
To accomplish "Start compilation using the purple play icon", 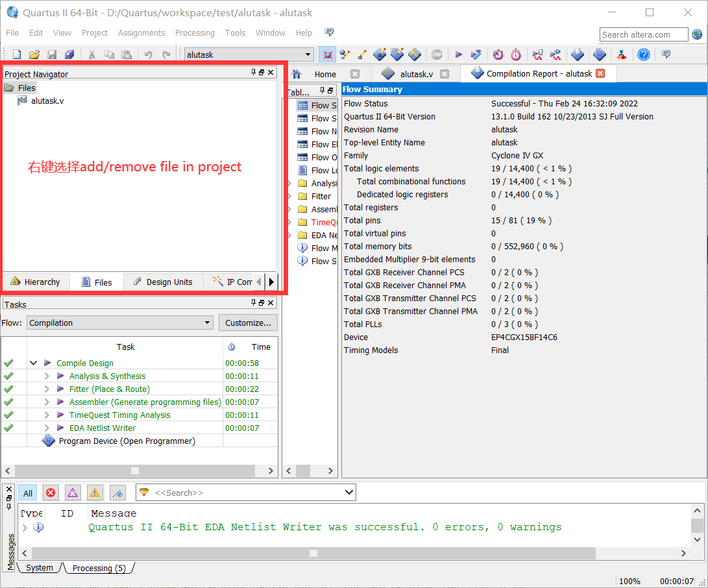I will (x=458, y=55).
